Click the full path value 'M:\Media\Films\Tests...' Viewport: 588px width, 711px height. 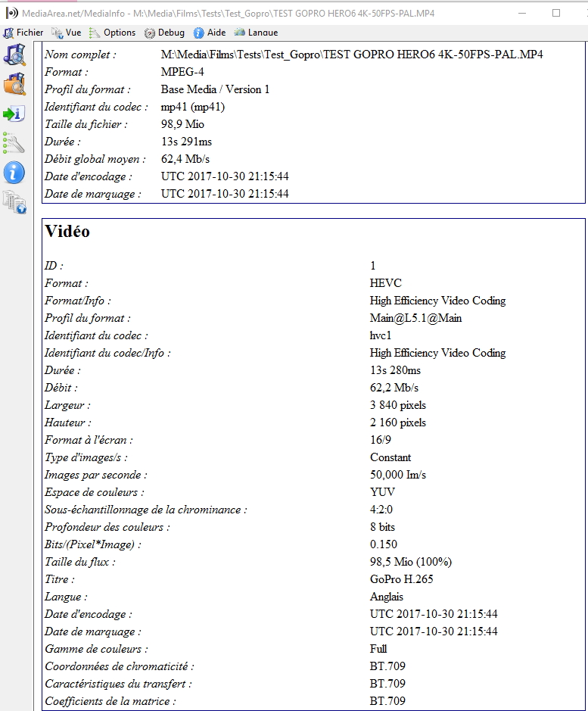[x=352, y=55]
